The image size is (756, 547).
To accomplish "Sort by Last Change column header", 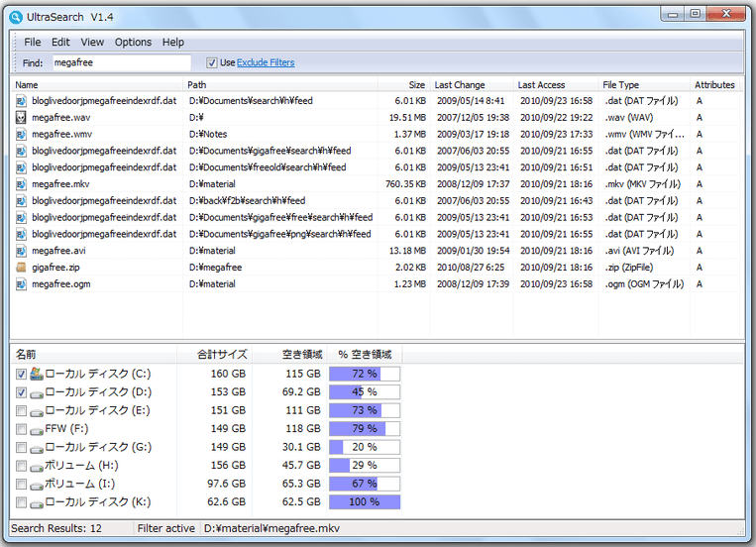I will 472,85.
